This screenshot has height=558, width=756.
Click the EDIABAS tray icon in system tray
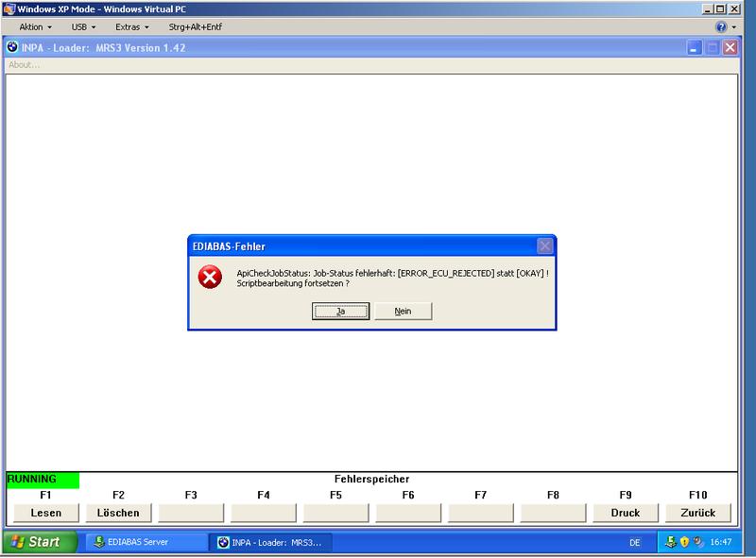click(x=670, y=542)
